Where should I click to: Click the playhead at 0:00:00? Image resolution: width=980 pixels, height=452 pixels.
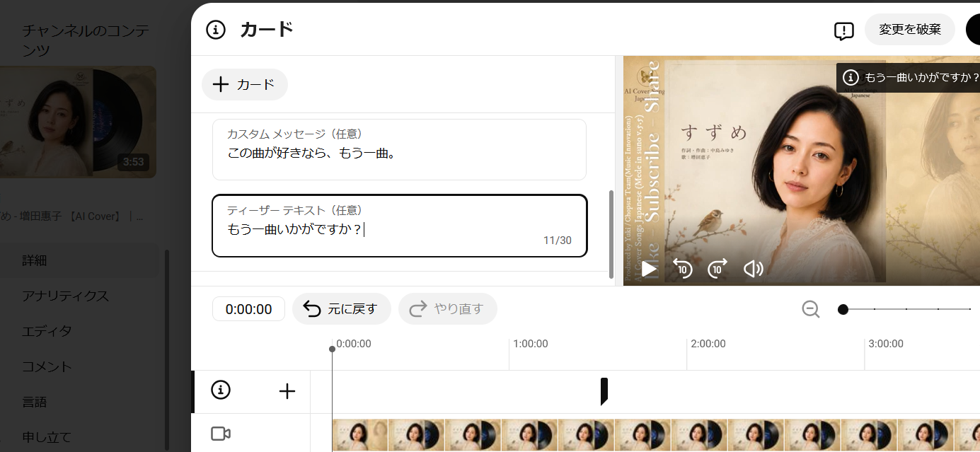pos(332,349)
